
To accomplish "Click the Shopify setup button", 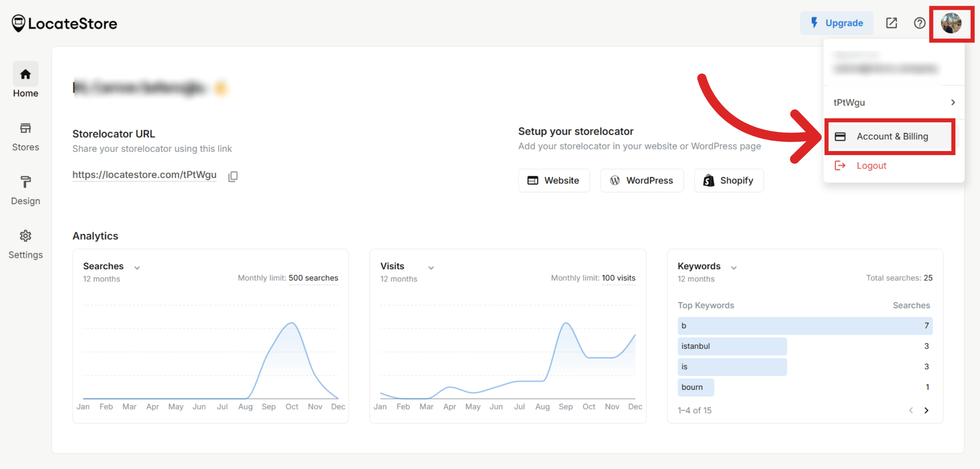I will pos(728,180).
